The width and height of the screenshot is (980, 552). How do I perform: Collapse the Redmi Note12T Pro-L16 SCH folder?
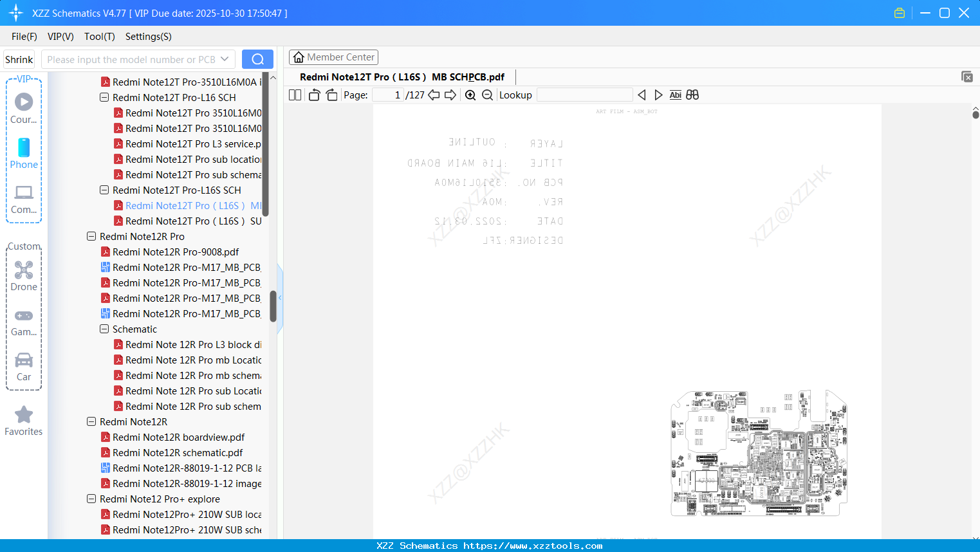pos(104,97)
